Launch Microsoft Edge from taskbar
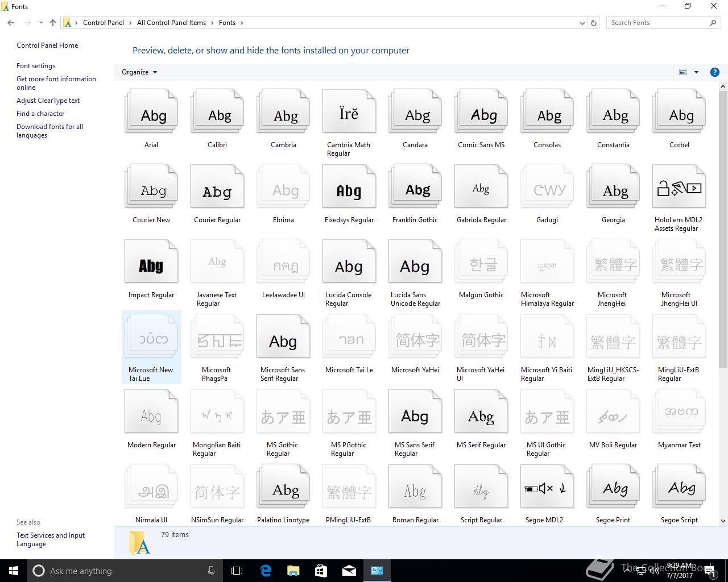 click(266, 571)
